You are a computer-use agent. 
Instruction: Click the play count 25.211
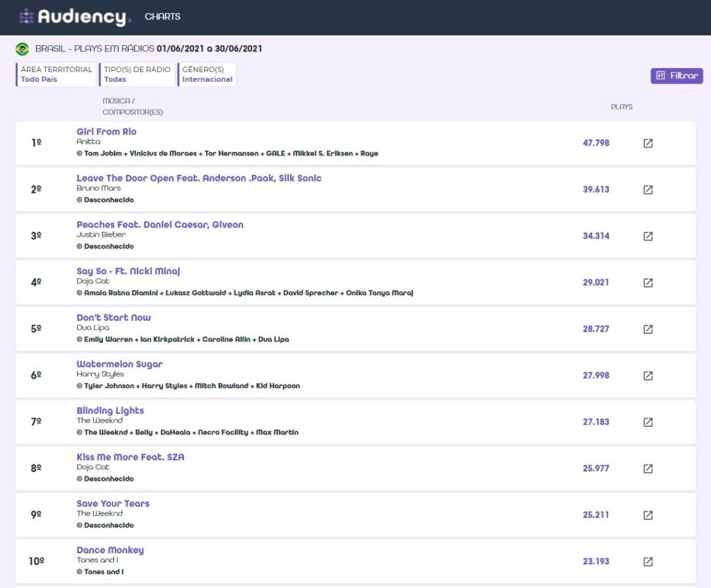(596, 515)
